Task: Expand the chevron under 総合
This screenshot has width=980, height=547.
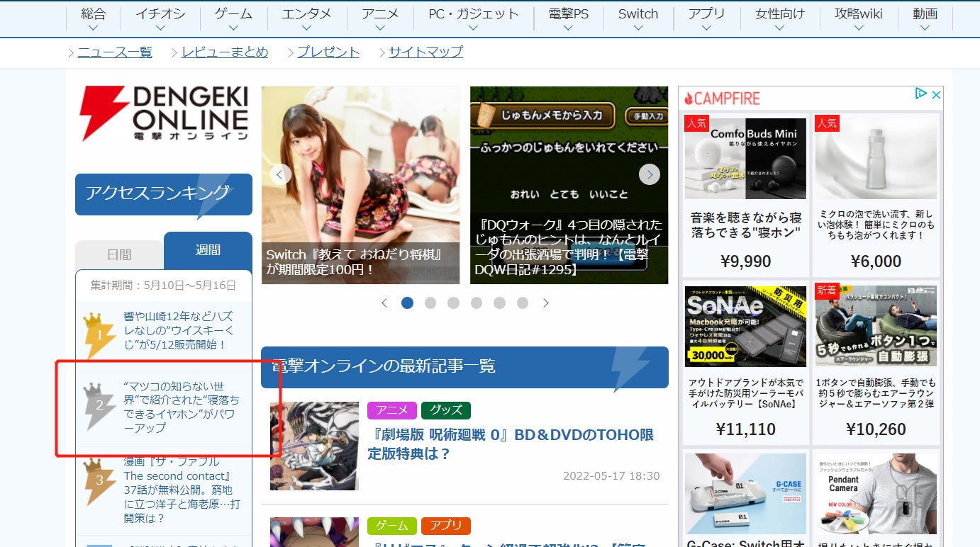Action: (x=93, y=28)
